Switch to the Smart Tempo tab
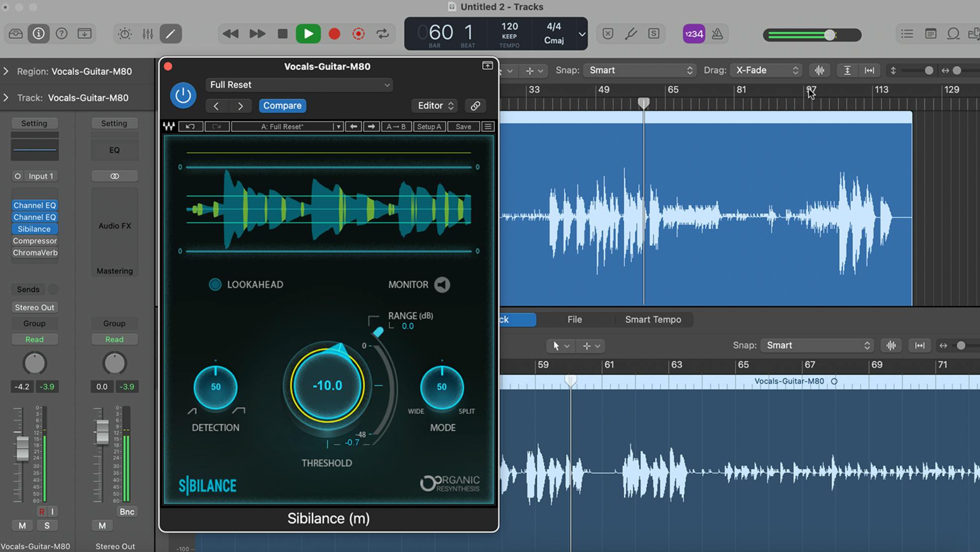980x552 pixels. point(653,320)
